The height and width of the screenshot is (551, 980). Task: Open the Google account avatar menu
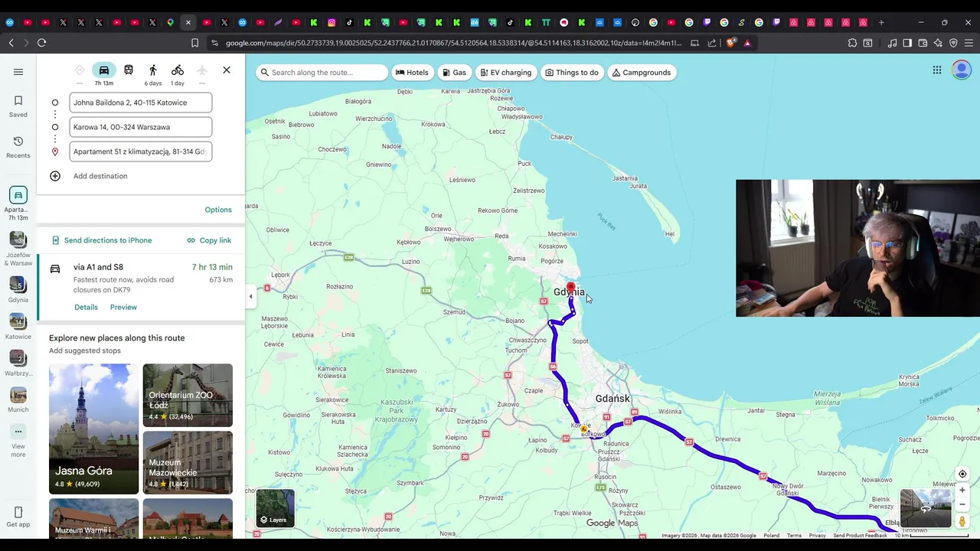pos(962,70)
